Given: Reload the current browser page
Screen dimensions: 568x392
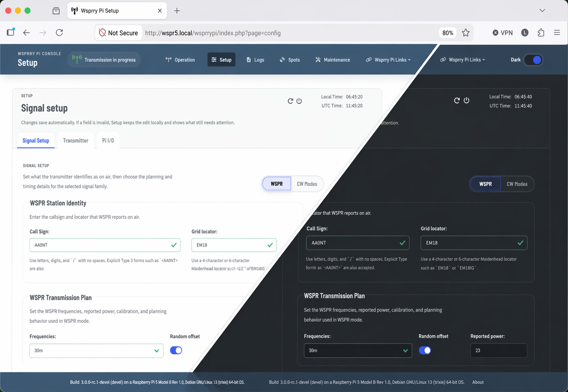Looking at the screenshot, I should (59, 33).
